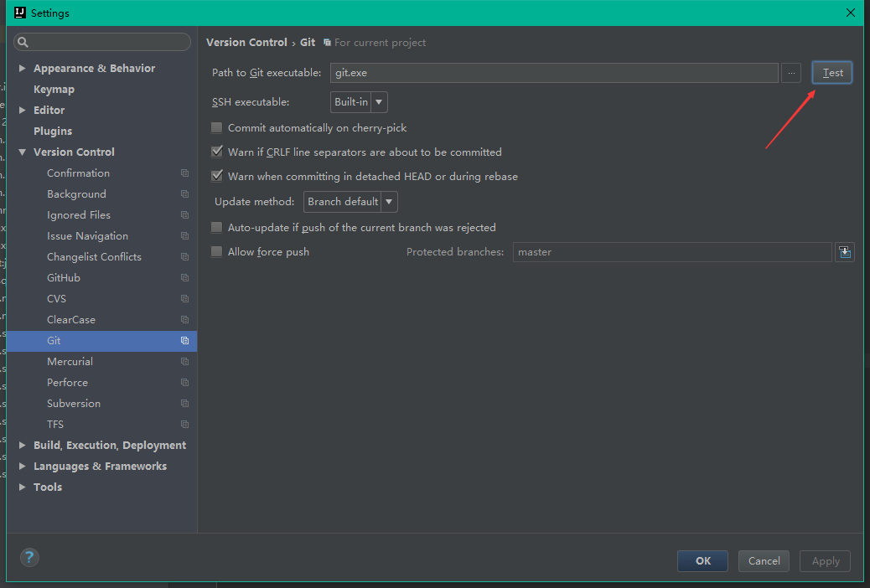
Task: Click the Apply button
Action: pos(825,561)
